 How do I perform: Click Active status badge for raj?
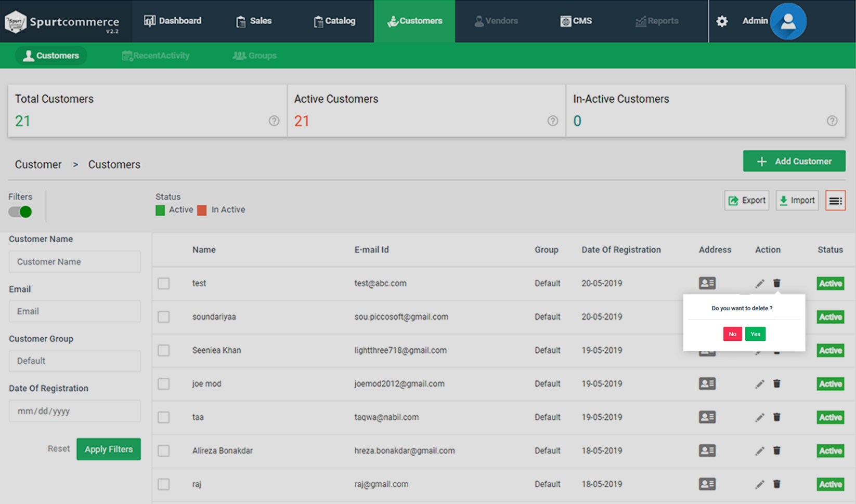831,484
